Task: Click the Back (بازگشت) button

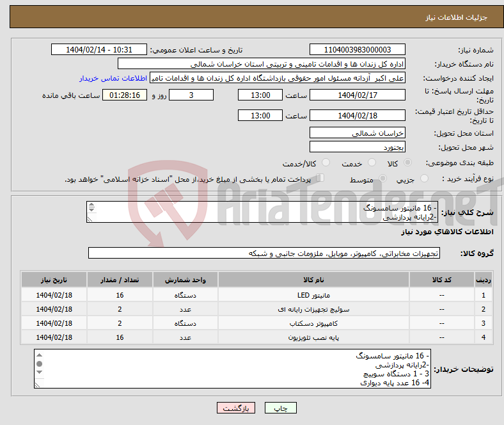Action: (236, 408)
